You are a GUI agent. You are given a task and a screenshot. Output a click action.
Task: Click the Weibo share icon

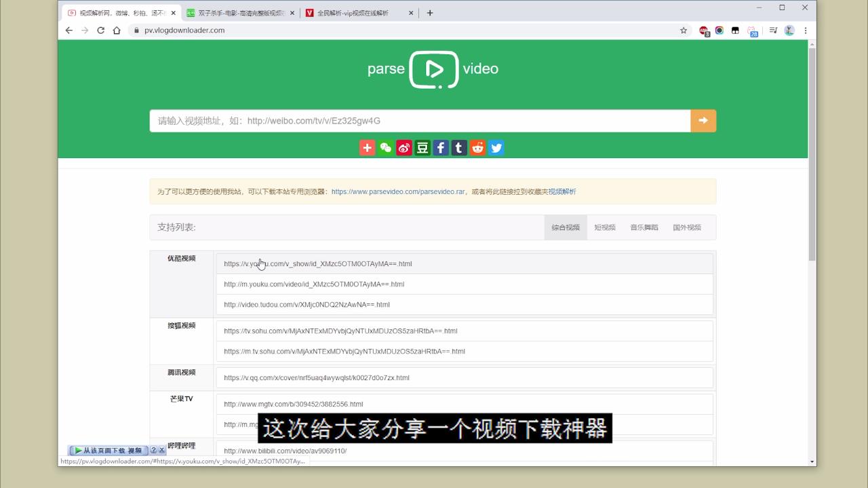point(403,147)
